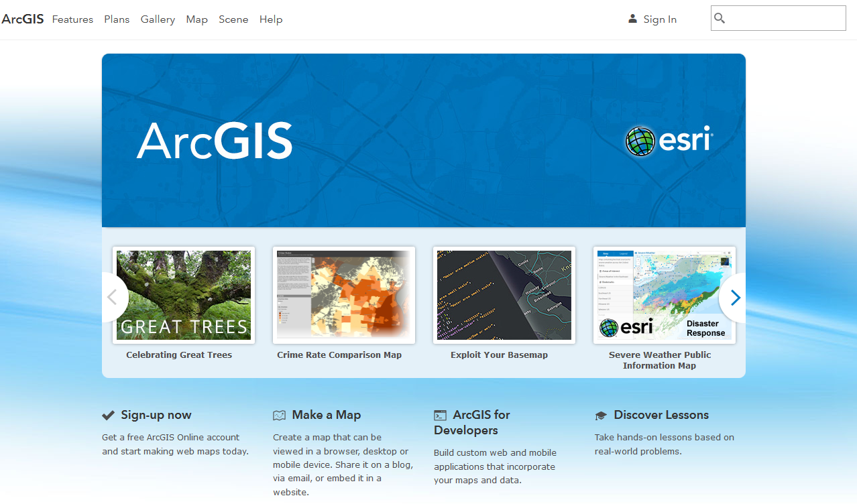Click the Celebrating Great Trees caption
Image resolution: width=857 pixels, height=504 pixels.
point(179,355)
